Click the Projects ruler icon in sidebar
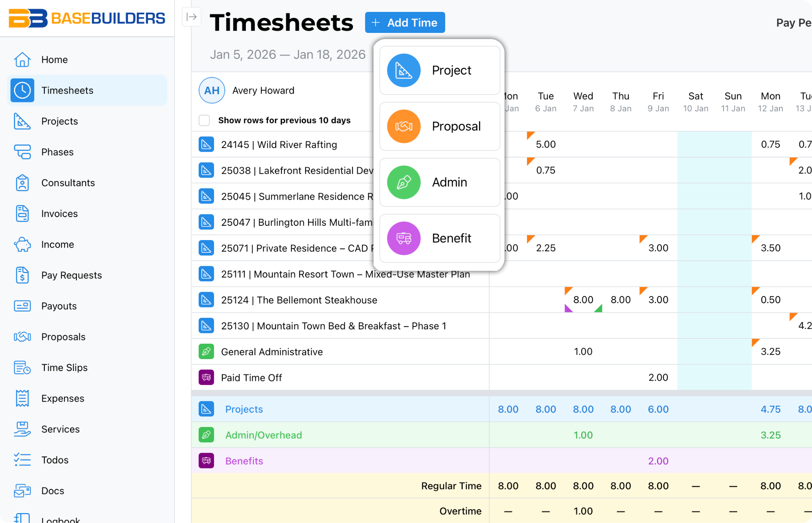The width and height of the screenshot is (812, 523). [x=22, y=121]
